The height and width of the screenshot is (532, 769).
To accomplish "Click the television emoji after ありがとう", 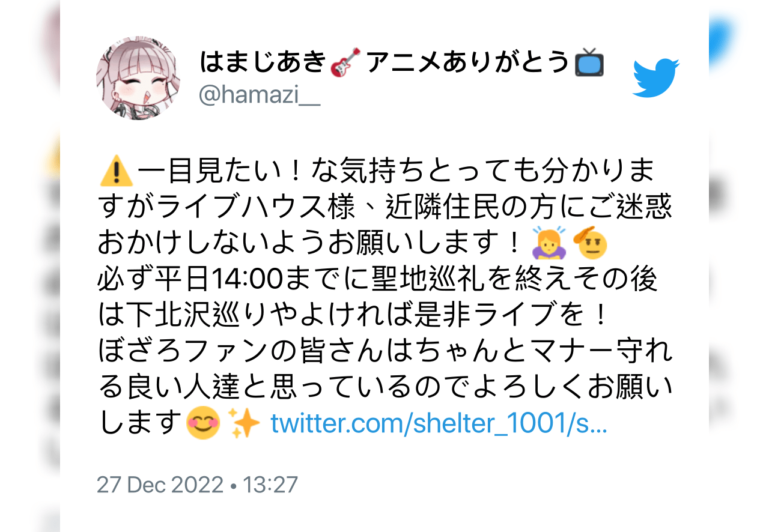I will (589, 63).
